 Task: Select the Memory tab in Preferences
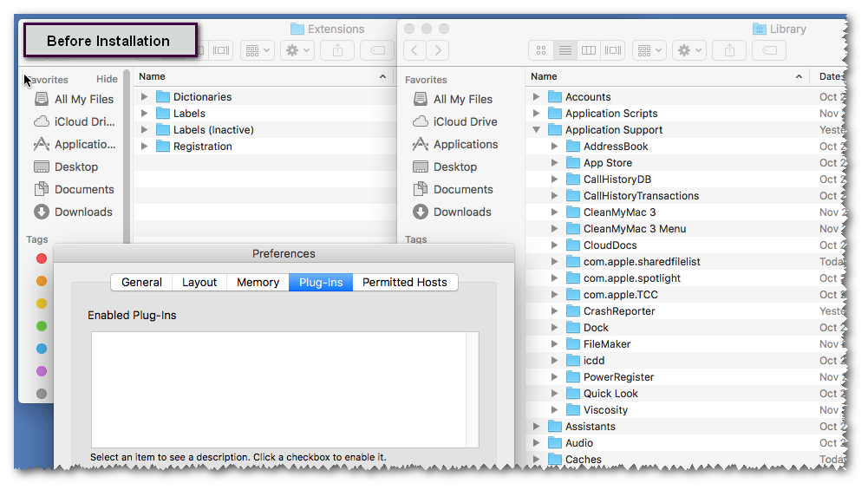[258, 282]
